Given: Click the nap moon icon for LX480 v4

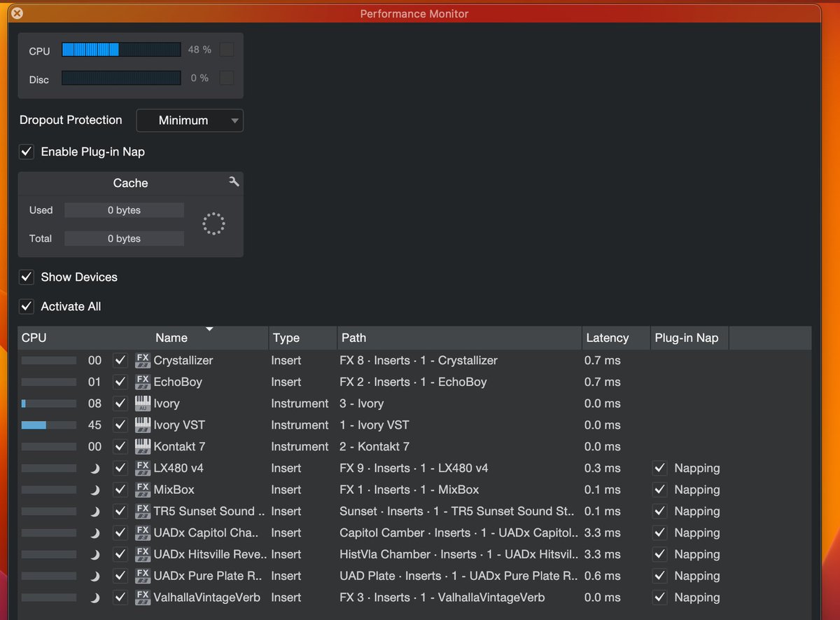Looking at the screenshot, I should [95, 469].
